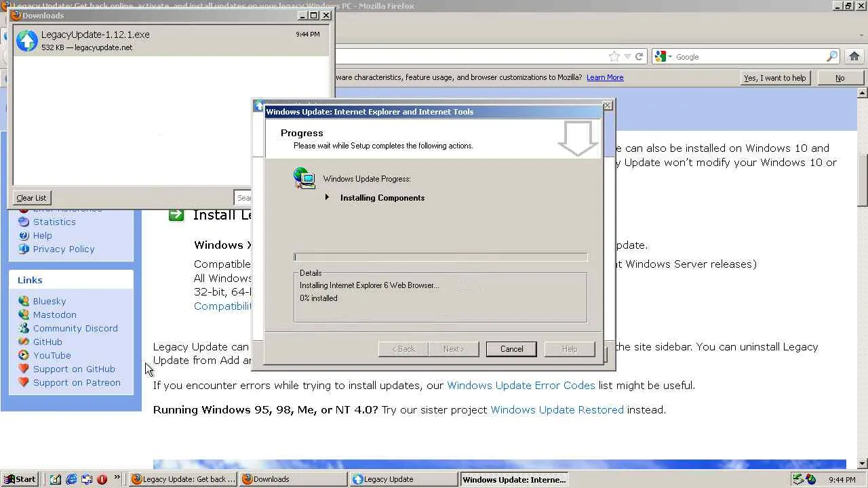This screenshot has height=488, width=868.
Task: Click the Google search engine icon
Action: (660, 57)
